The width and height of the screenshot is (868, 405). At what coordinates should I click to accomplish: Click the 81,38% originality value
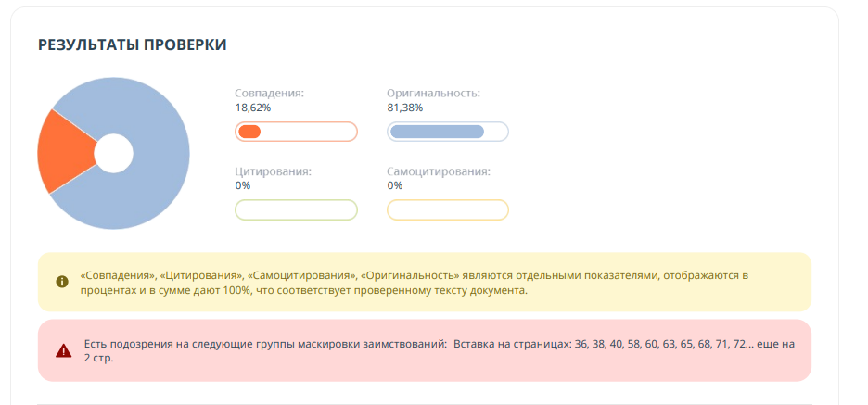point(404,108)
